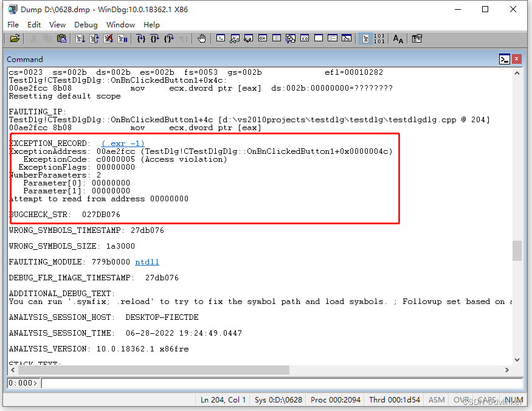Open the Options toolbar icon
This screenshot has height=411, width=532.
[416, 39]
